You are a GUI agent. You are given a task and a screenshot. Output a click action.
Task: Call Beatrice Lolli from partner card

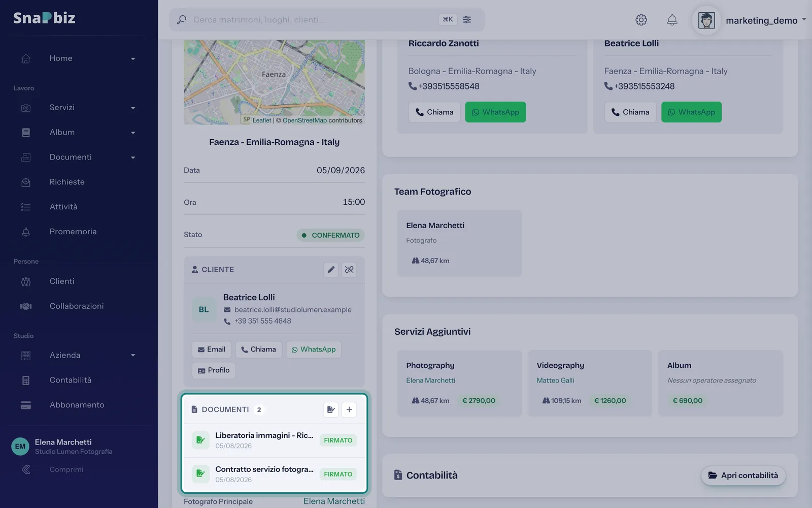tap(630, 112)
